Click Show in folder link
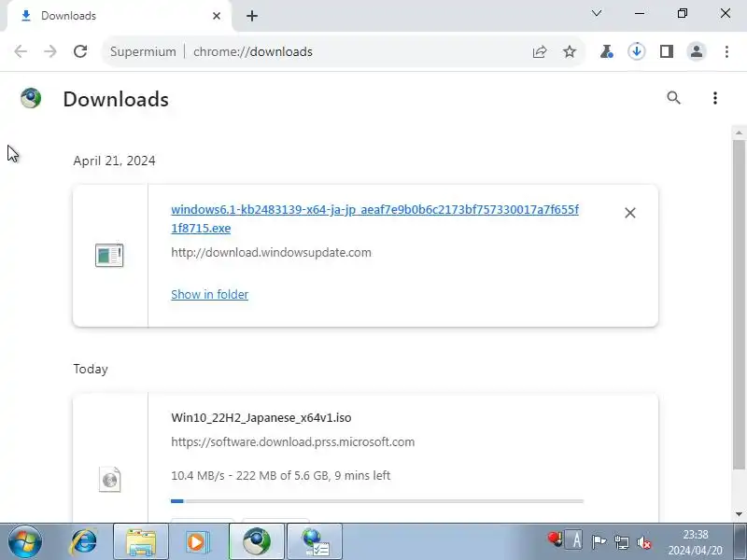The height and width of the screenshot is (560, 747). point(209,294)
